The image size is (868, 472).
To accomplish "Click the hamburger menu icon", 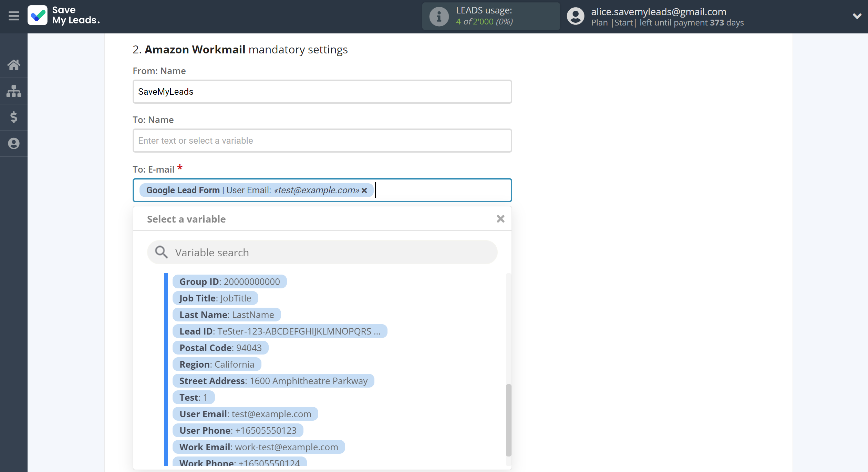I will point(13,16).
